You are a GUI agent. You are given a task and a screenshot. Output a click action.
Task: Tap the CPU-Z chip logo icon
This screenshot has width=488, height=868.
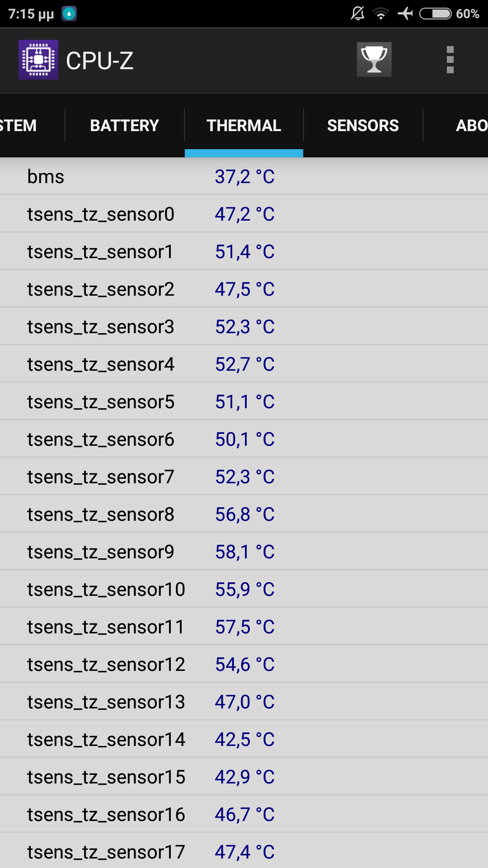[38, 60]
